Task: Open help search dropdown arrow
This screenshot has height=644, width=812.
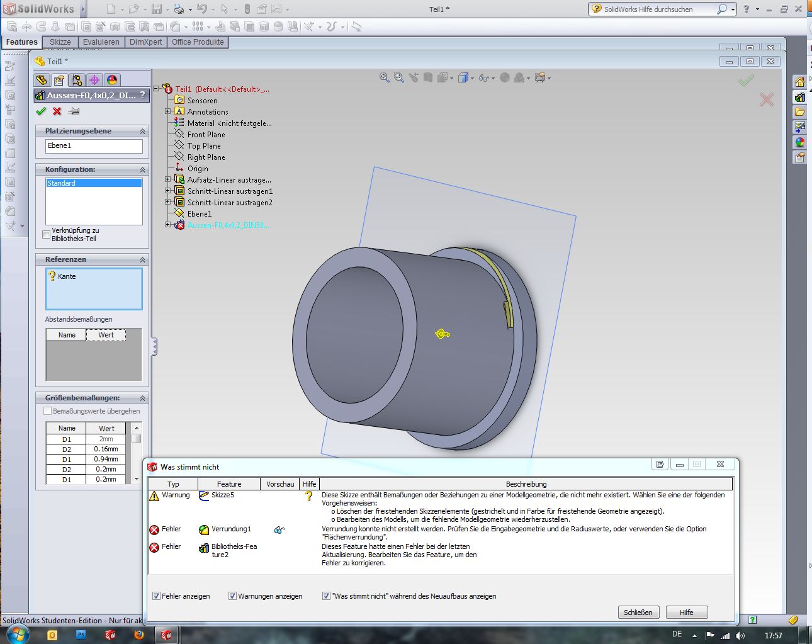Action: (x=733, y=9)
